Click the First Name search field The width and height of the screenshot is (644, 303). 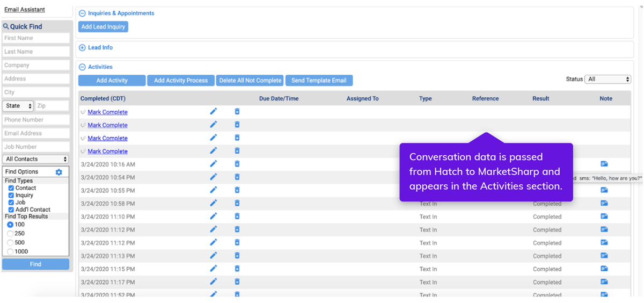point(36,38)
